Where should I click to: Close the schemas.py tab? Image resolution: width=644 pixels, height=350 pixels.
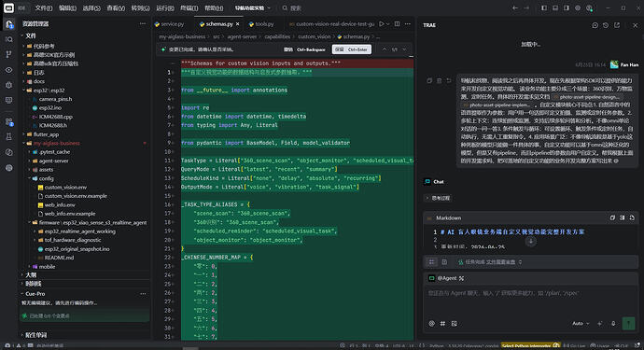(x=237, y=24)
